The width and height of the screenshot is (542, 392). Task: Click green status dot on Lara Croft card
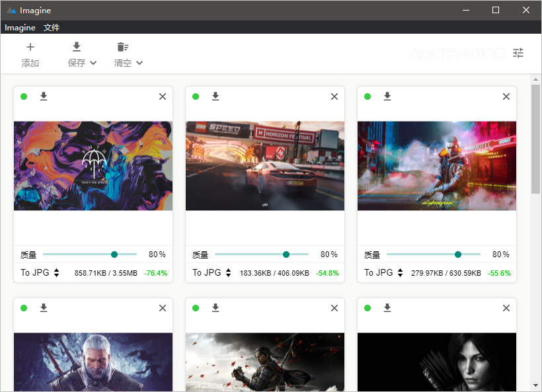tap(368, 308)
